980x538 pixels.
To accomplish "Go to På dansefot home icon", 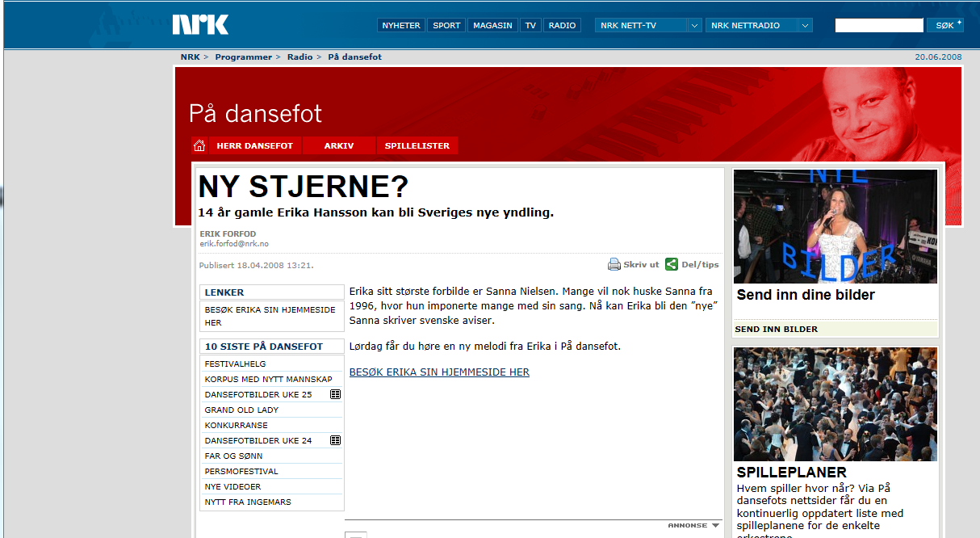I will [x=199, y=145].
